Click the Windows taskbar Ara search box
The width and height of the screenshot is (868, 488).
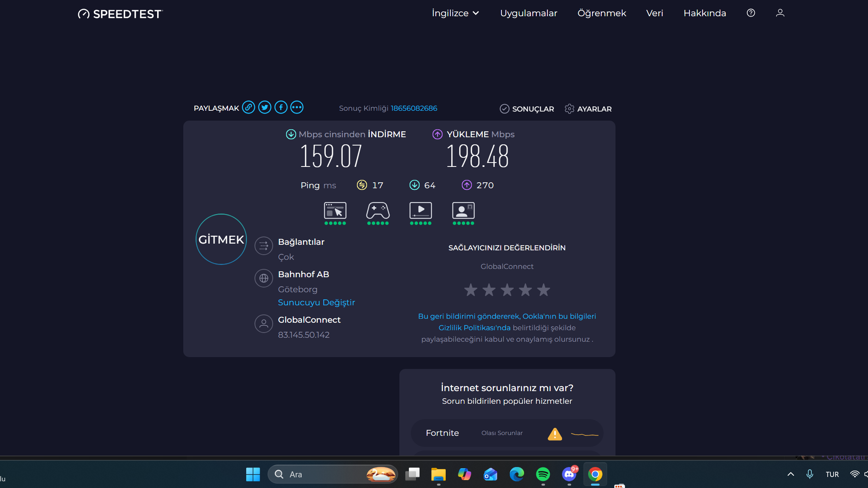333,474
